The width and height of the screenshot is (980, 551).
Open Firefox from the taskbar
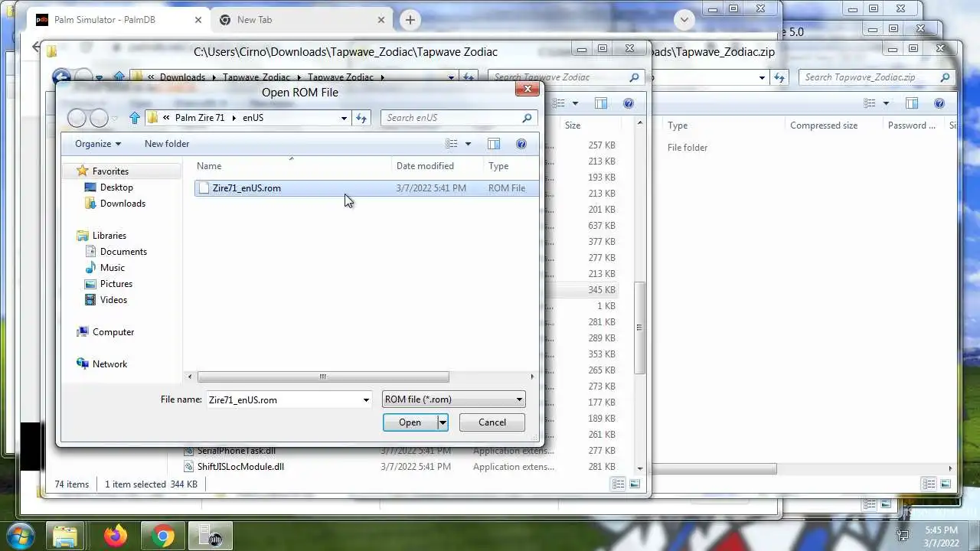(x=116, y=536)
